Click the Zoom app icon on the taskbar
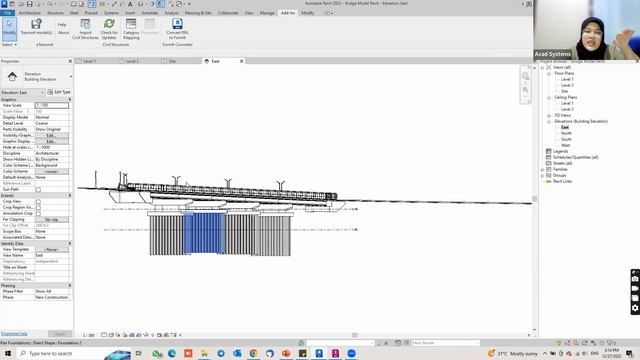Viewport: 640px width, 360px height. click(351, 353)
